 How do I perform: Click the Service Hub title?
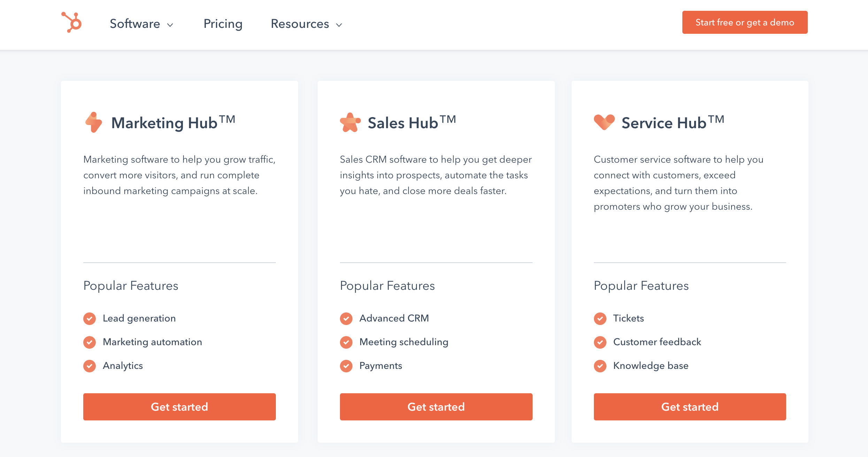(x=673, y=123)
